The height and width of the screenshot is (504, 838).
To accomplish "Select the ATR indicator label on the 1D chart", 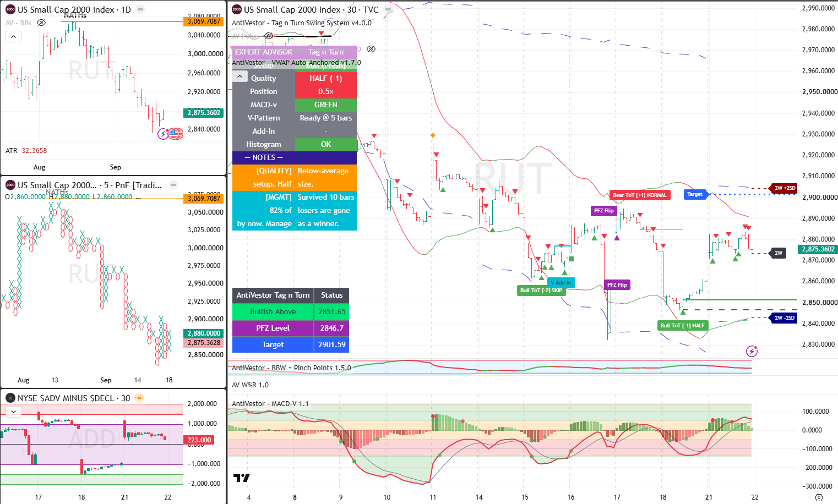I will pos(12,150).
